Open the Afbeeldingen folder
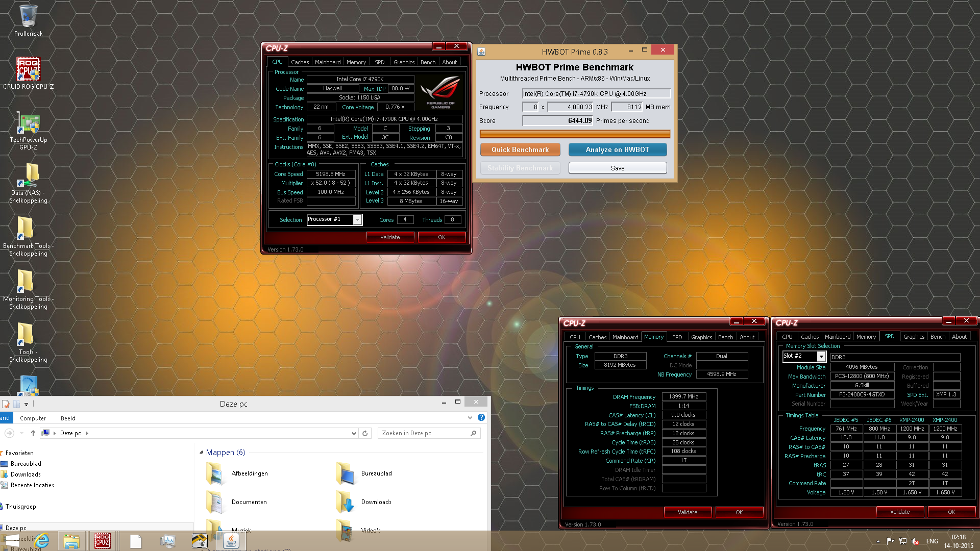The width and height of the screenshot is (980, 551). 237,473
